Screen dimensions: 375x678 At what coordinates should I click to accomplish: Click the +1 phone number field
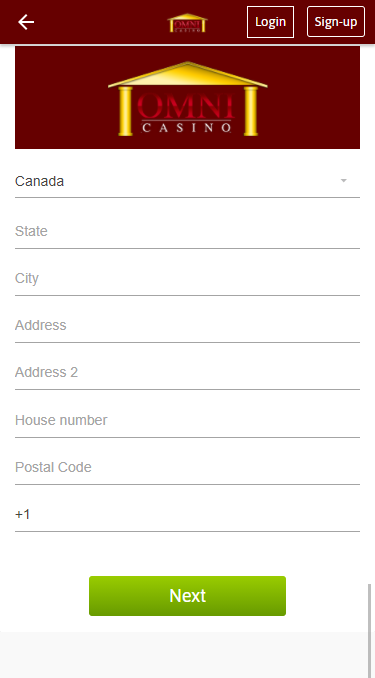tap(187, 515)
